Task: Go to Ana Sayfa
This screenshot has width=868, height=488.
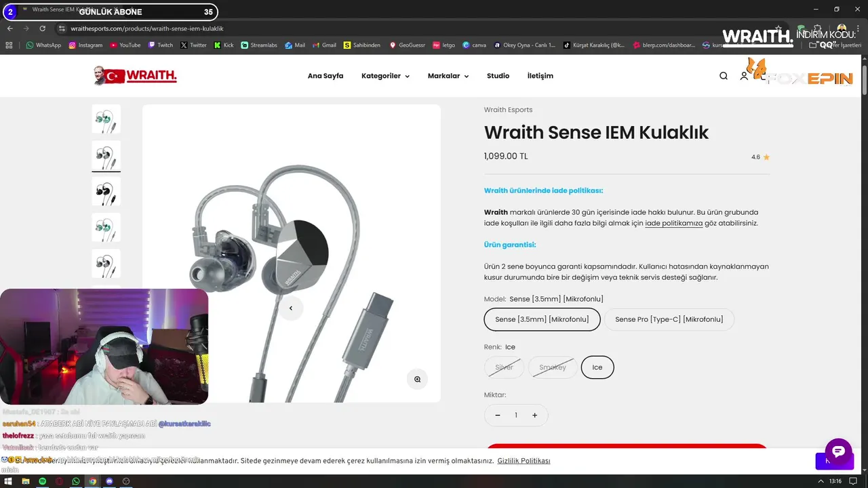Action: [x=325, y=76]
